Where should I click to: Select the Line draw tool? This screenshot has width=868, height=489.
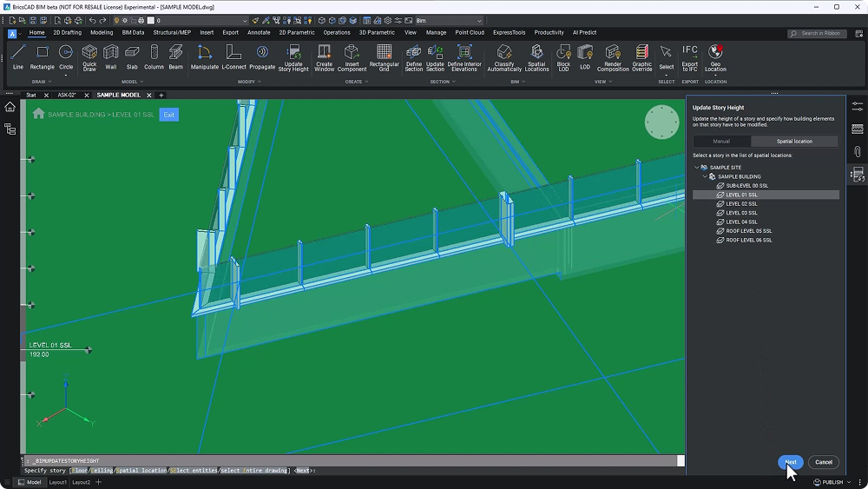point(17,57)
